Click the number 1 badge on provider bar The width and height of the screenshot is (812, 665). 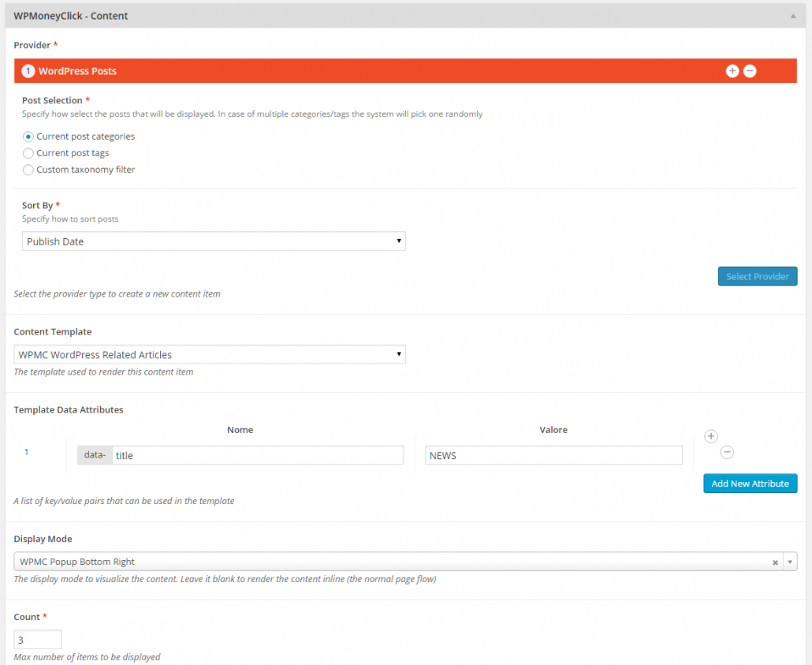pyautogui.click(x=28, y=71)
